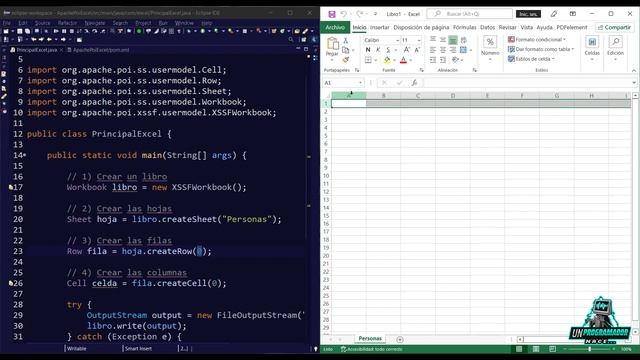This screenshot has width=640, height=360.
Task: Open the Calibri font name dropdown
Action: tap(398, 40)
